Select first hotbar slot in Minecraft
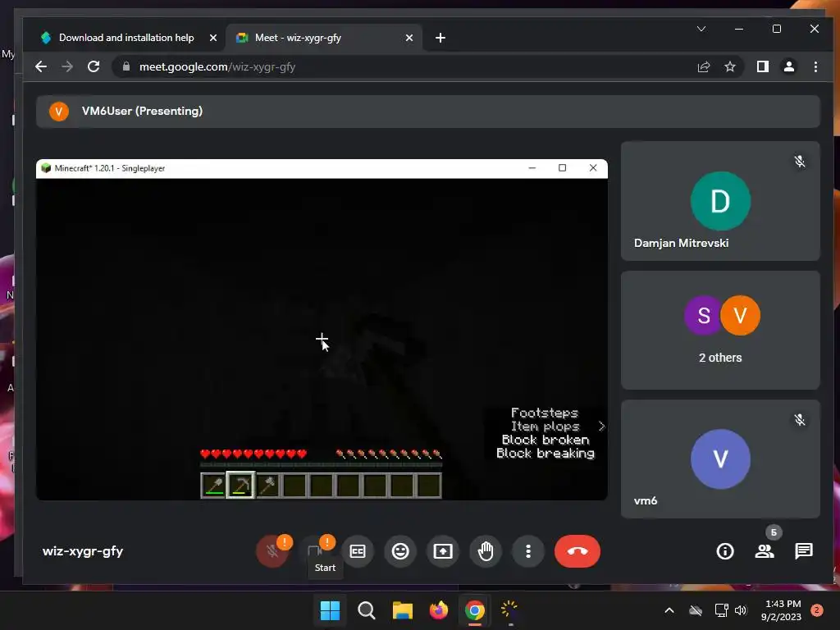The width and height of the screenshot is (840, 630). [x=214, y=486]
